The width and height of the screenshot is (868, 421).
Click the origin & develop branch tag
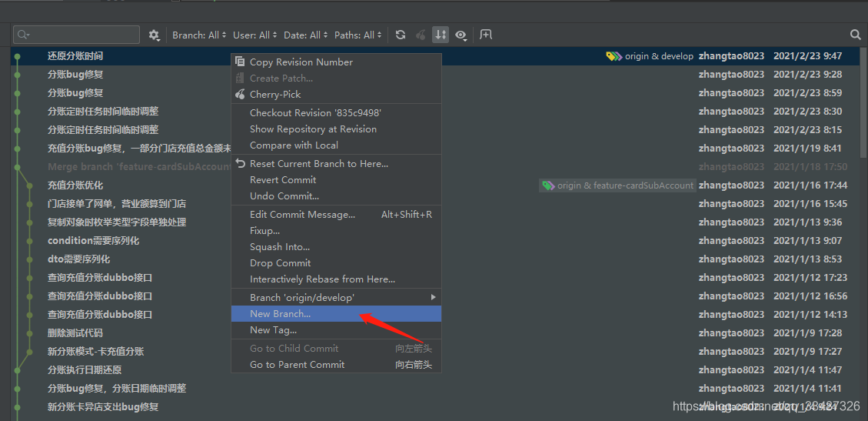[x=650, y=56]
